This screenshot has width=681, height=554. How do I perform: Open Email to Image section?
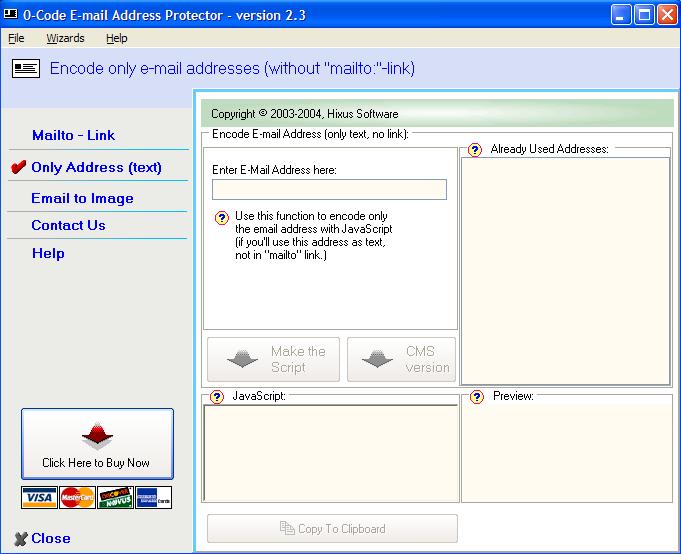[82, 198]
